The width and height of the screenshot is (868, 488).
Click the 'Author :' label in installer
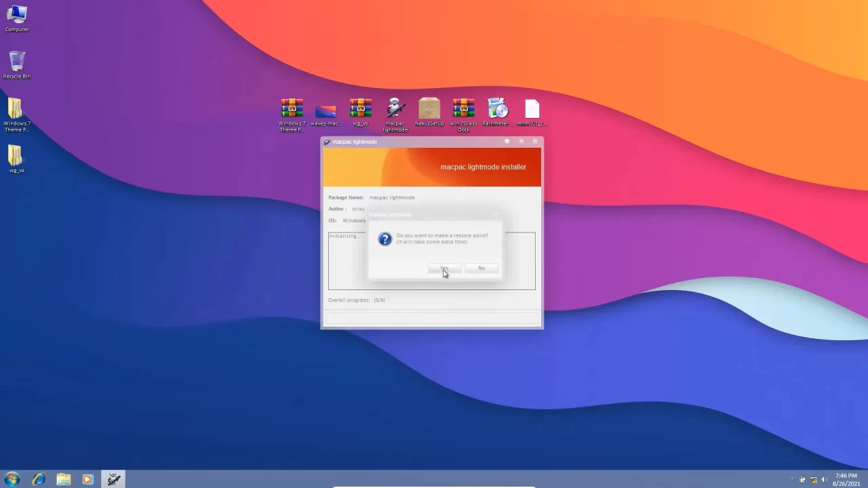(x=337, y=209)
